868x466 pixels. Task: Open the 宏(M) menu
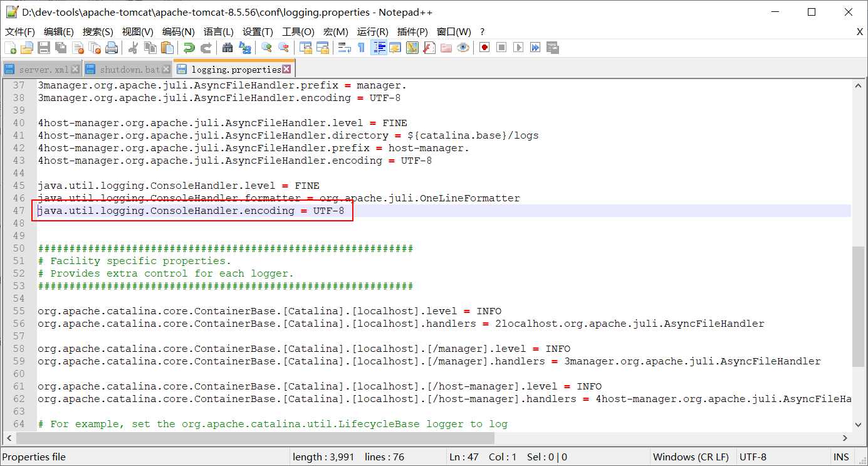(336, 32)
